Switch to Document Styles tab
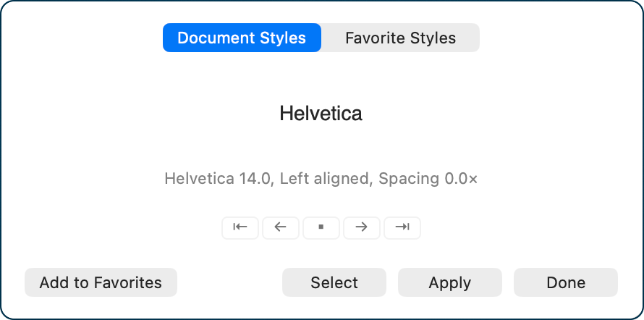Image resolution: width=644 pixels, height=320 pixels. [x=242, y=38]
